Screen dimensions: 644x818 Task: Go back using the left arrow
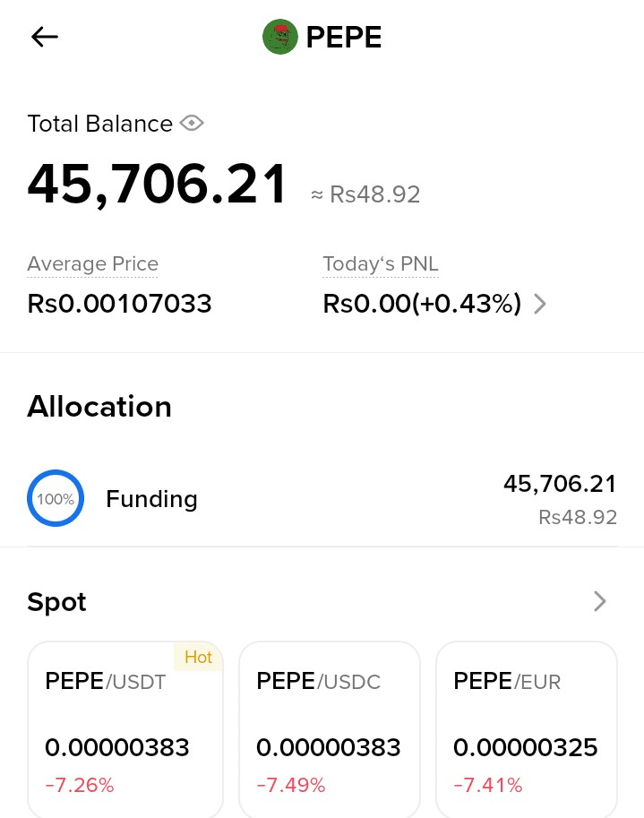tap(44, 37)
